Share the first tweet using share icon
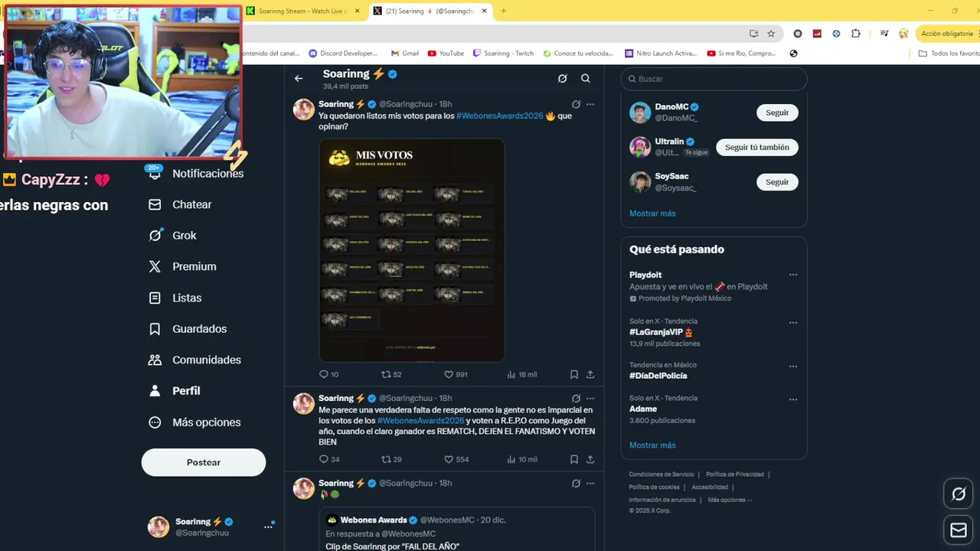The image size is (980, 551). click(x=590, y=374)
